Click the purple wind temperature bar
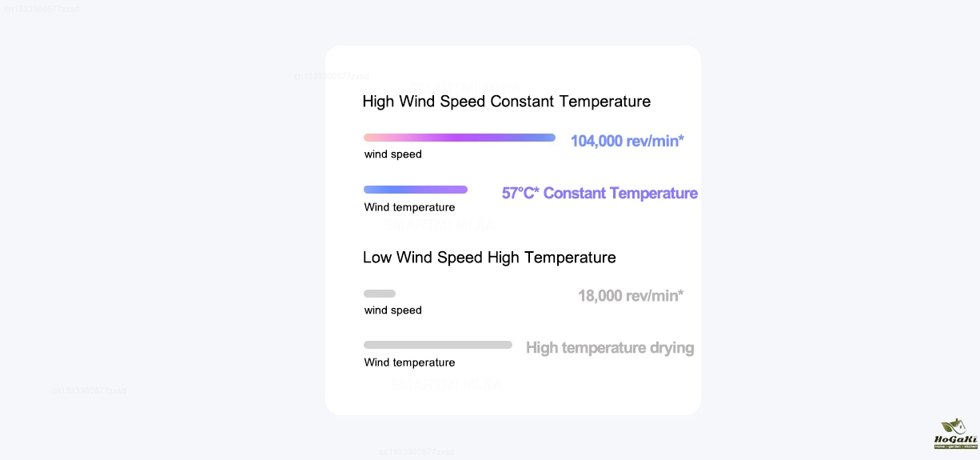 tap(416, 190)
